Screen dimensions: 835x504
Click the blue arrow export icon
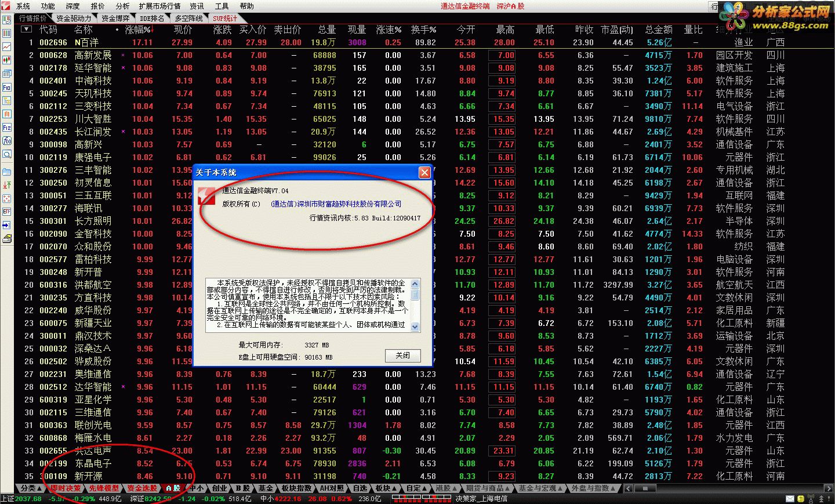pyautogui.click(x=6, y=225)
